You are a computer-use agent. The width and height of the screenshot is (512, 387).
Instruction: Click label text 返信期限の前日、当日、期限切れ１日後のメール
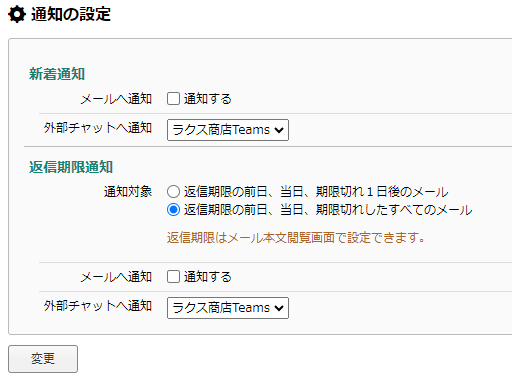pyautogui.click(x=316, y=192)
